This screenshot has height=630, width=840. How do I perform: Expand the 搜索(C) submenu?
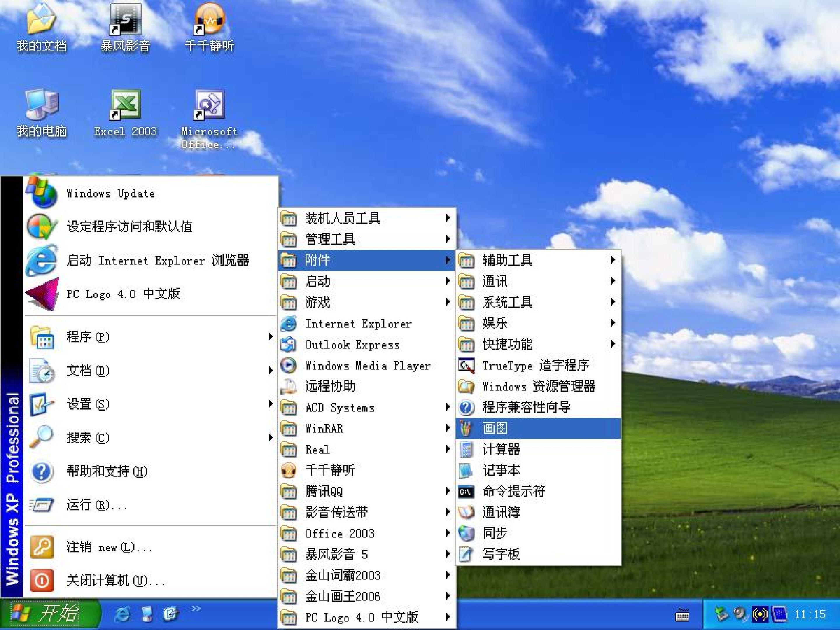point(151,437)
